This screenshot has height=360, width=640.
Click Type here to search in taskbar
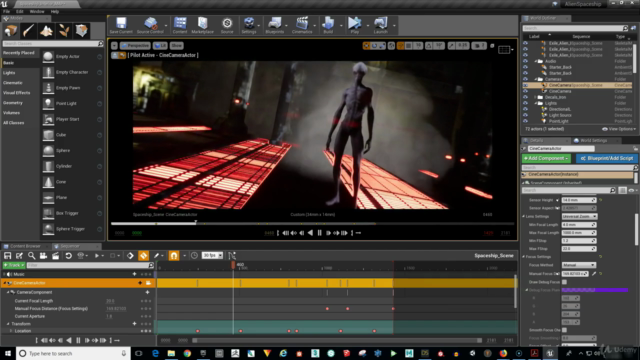point(73,353)
